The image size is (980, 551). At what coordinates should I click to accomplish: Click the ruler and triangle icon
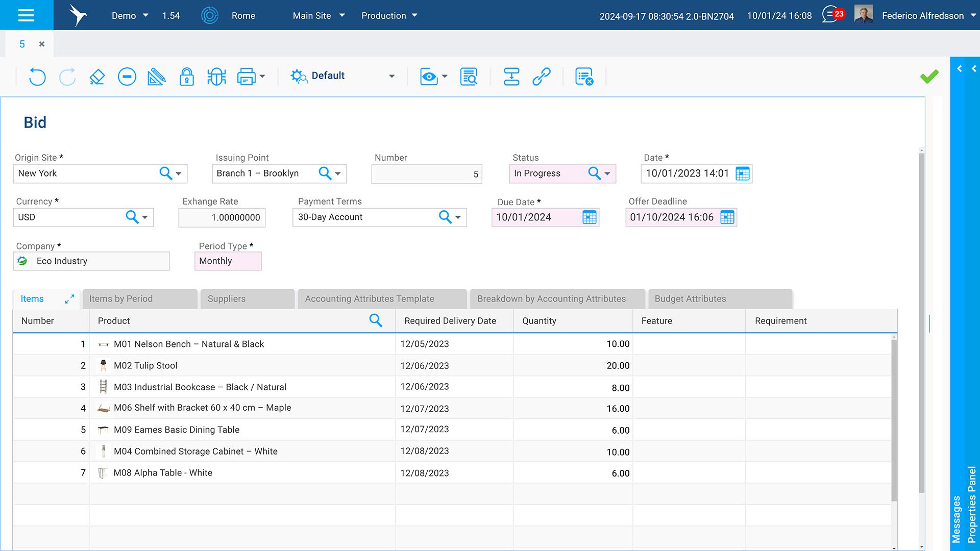click(156, 77)
